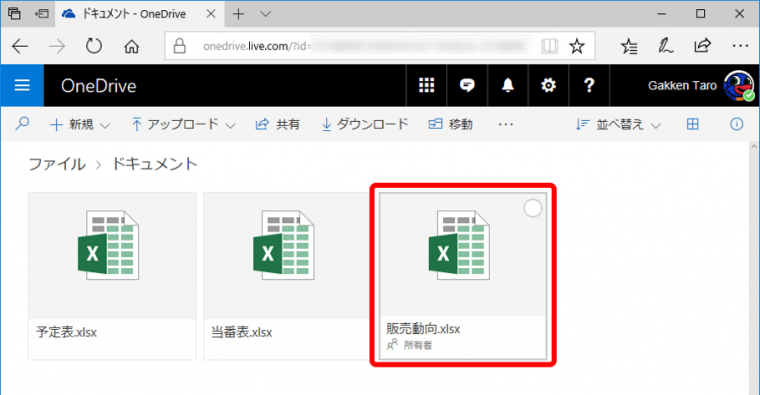Click the site lock security icon
Viewport: 760px width, 395px height.
point(179,47)
